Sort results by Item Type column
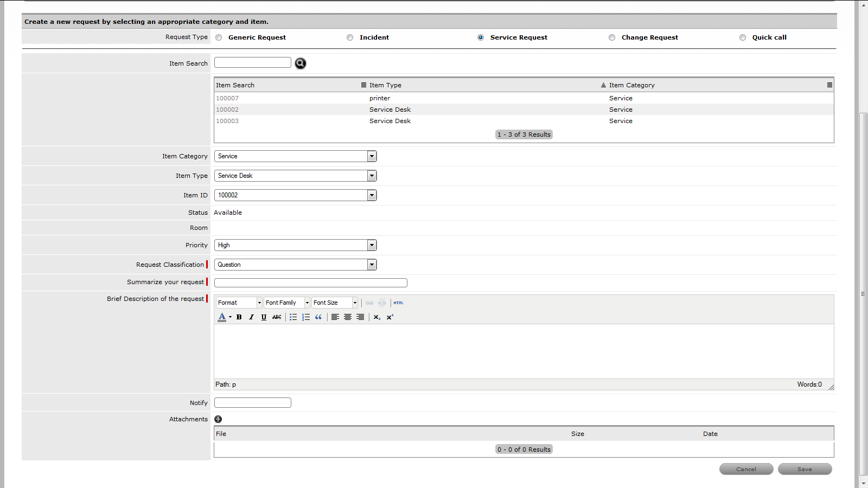 [x=385, y=85]
